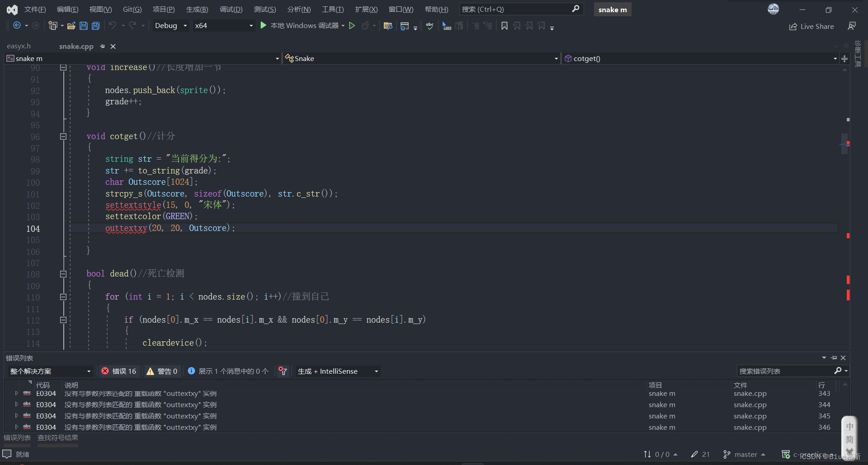The height and width of the screenshot is (465, 868).
Task: Click the Save All icon
Action: pyautogui.click(x=95, y=26)
